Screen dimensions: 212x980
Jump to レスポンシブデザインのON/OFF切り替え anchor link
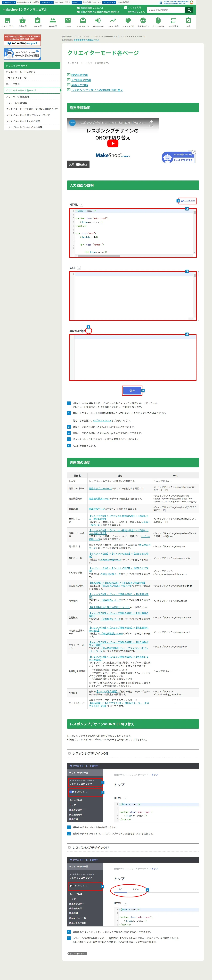point(97,90)
